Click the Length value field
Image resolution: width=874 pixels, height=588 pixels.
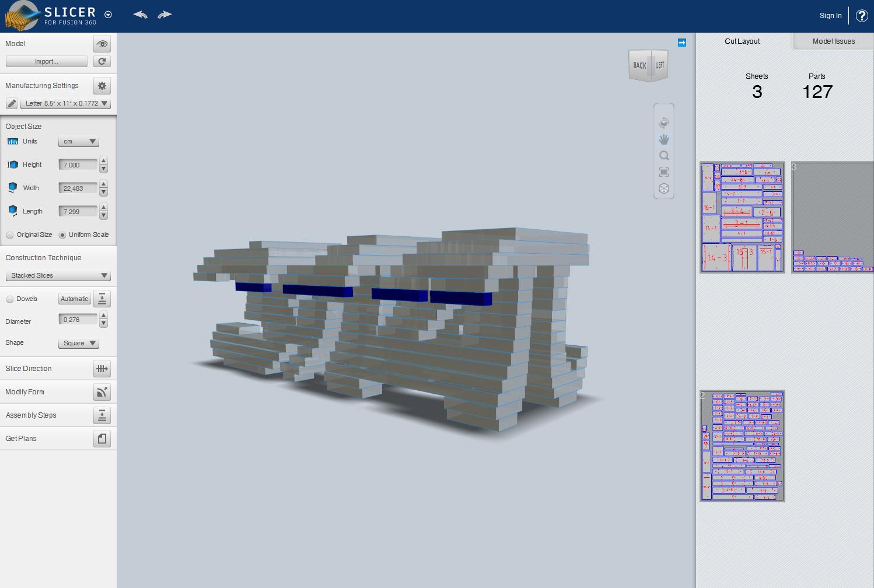click(78, 212)
